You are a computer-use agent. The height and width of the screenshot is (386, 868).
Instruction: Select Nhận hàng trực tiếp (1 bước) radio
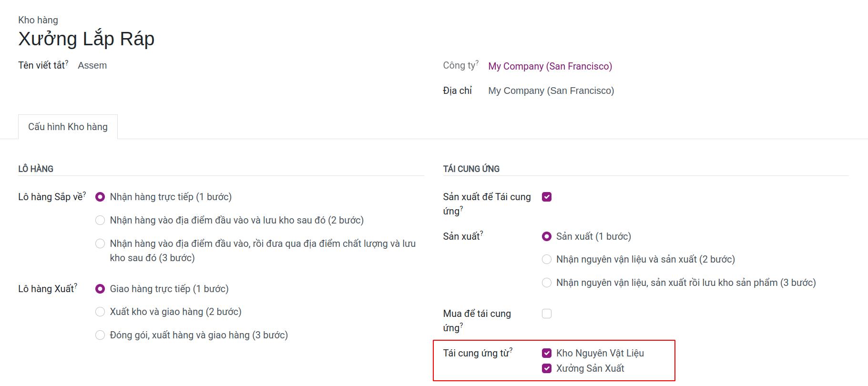pyautogui.click(x=100, y=197)
